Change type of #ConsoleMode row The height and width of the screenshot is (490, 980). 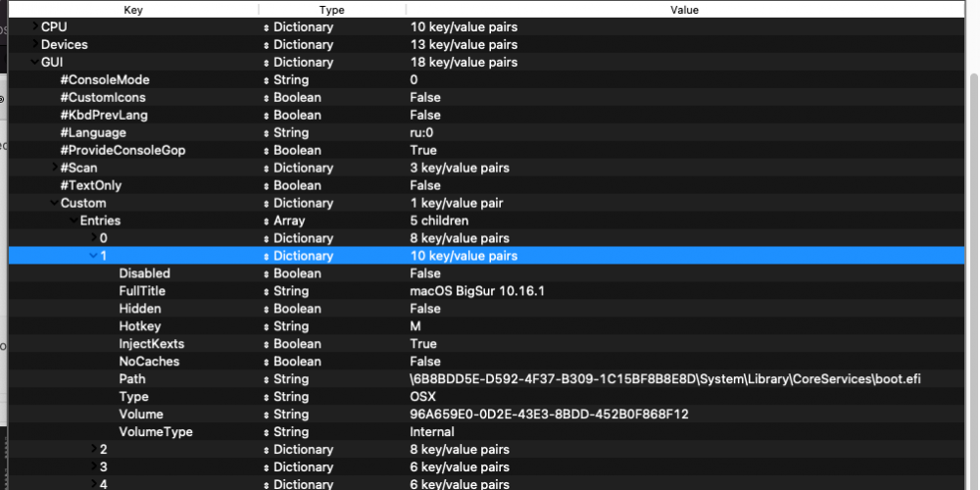pyautogui.click(x=267, y=80)
